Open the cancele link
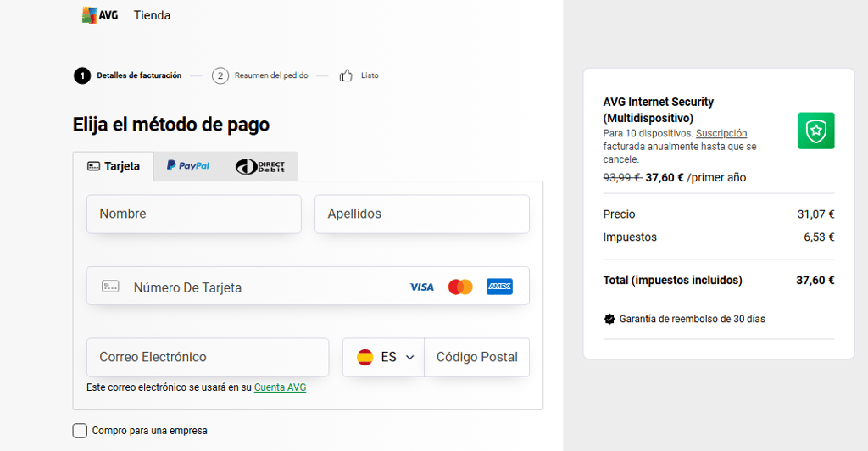This screenshot has width=868, height=451. click(620, 159)
